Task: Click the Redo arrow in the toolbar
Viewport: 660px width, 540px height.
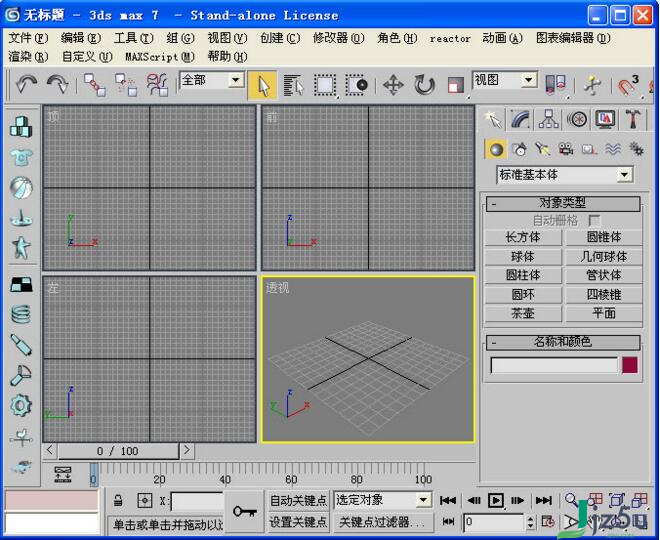Action: click(58, 85)
